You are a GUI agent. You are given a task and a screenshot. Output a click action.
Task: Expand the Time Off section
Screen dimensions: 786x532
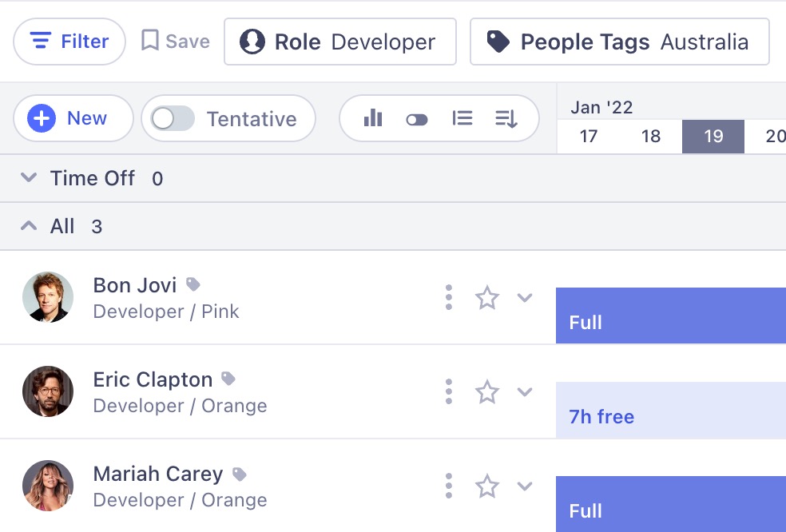point(29,178)
